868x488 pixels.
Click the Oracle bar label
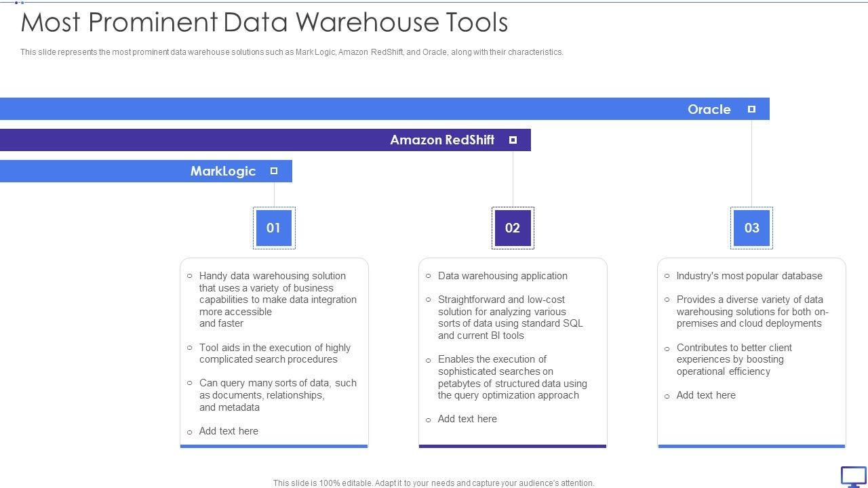coord(709,109)
